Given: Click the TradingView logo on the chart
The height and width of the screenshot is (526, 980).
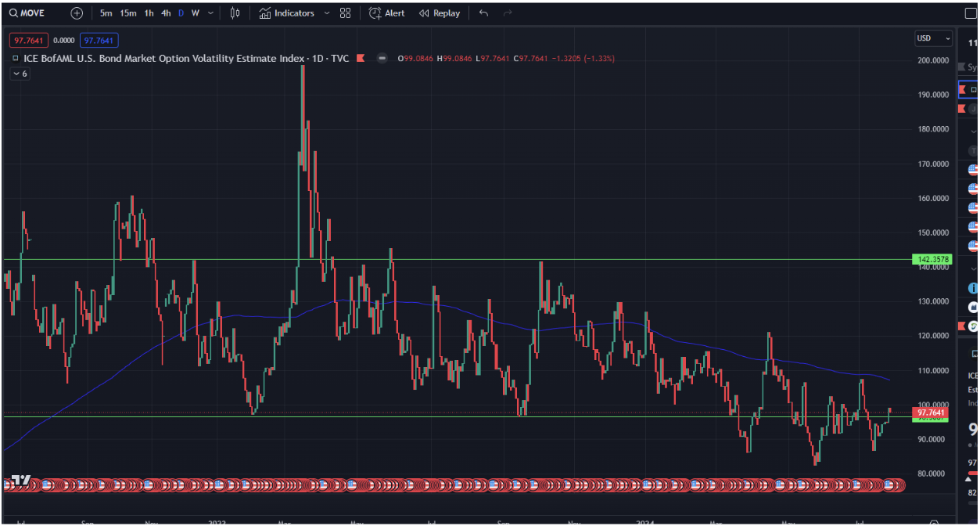Looking at the screenshot, I should point(21,480).
